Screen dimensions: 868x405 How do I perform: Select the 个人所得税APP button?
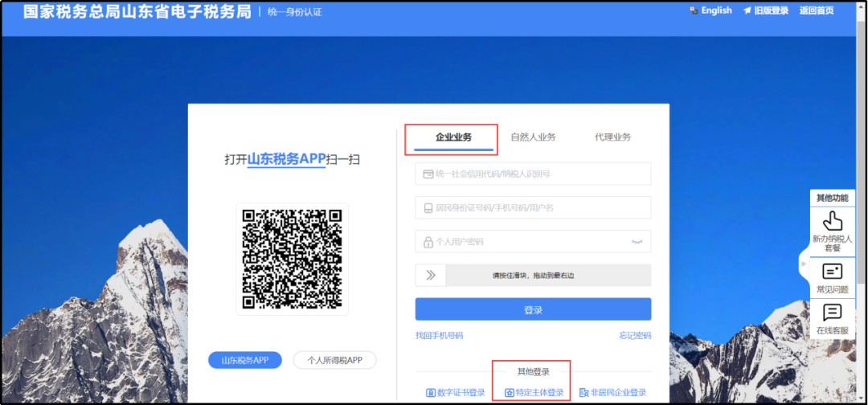coord(335,360)
